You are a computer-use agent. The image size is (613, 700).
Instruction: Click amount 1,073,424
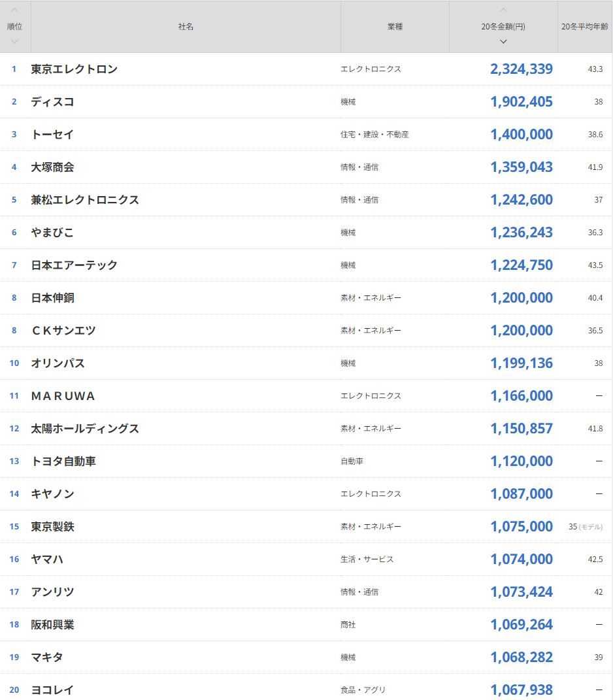point(522,592)
